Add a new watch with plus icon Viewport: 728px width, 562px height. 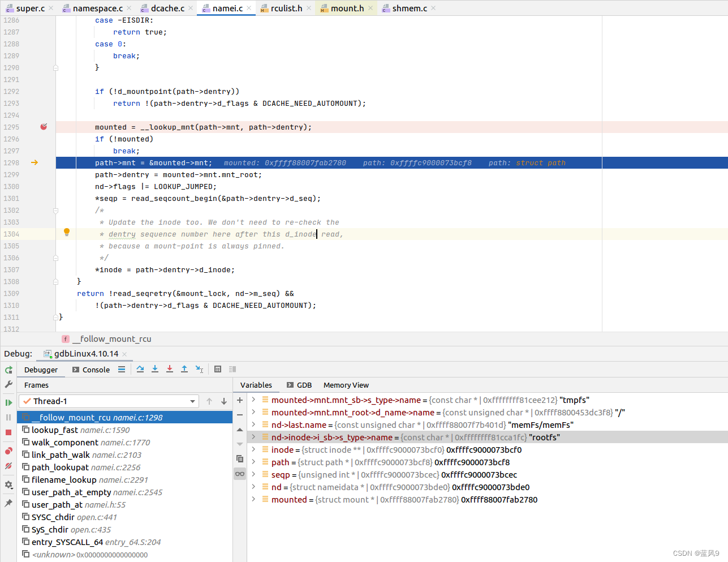tap(240, 400)
